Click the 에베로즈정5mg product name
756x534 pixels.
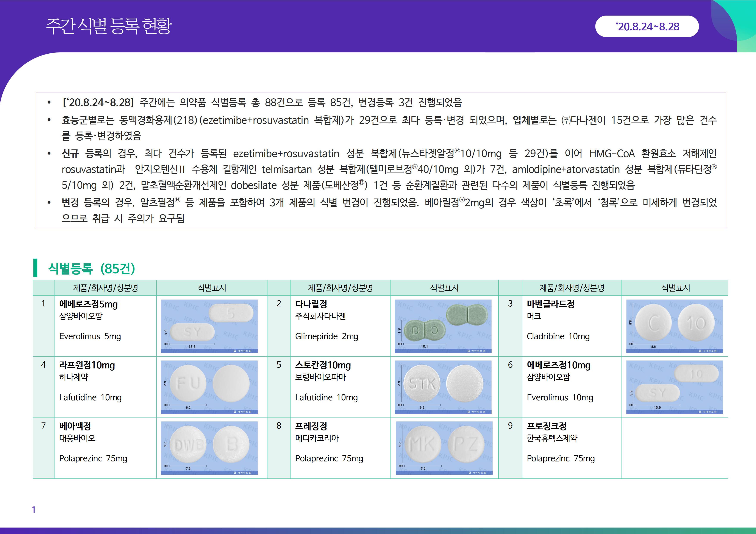[88, 304]
